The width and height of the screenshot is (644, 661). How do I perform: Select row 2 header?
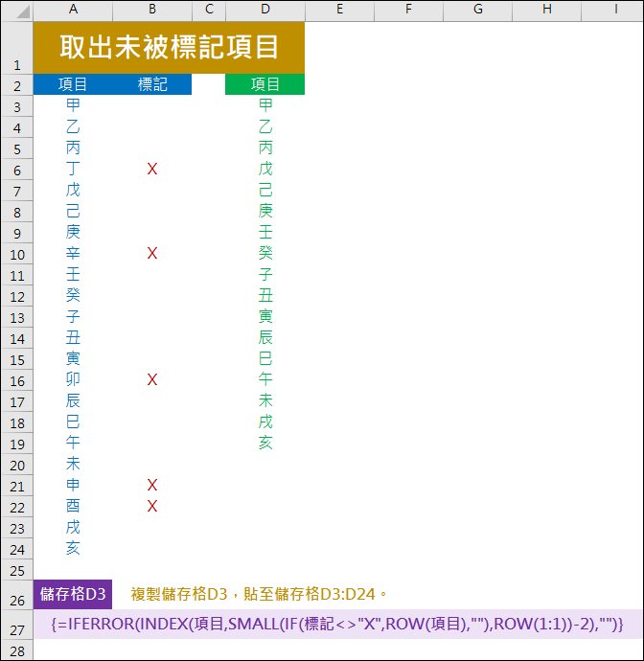click(17, 84)
